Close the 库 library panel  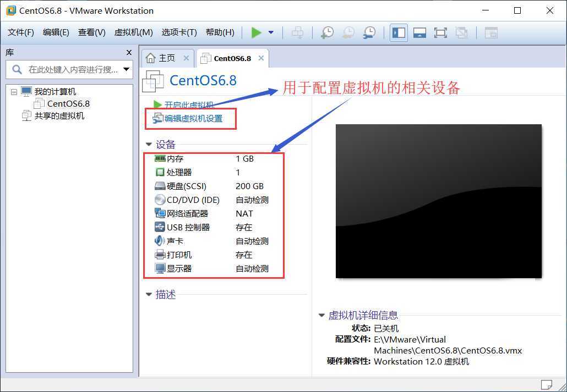129,53
